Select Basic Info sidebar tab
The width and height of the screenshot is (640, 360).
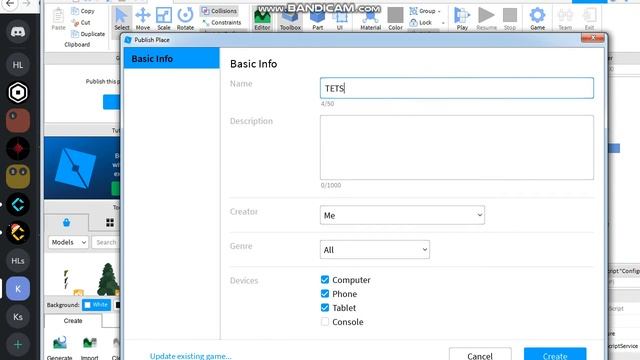pyautogui.click(x=171, y=58)
